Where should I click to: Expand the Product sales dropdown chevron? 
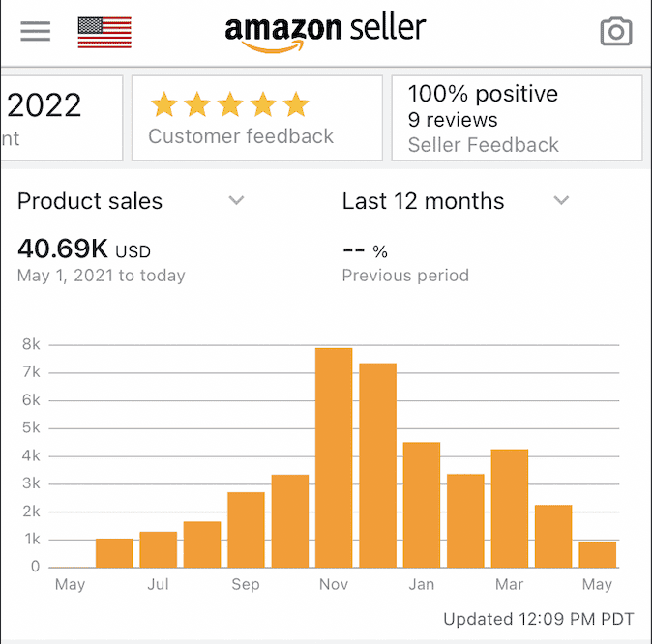[x=236, y=200]
